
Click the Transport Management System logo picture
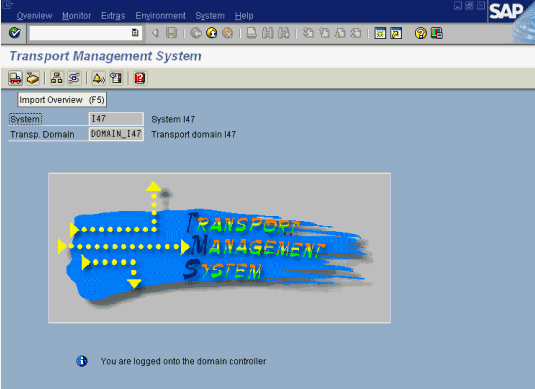(x=220, y=248)
